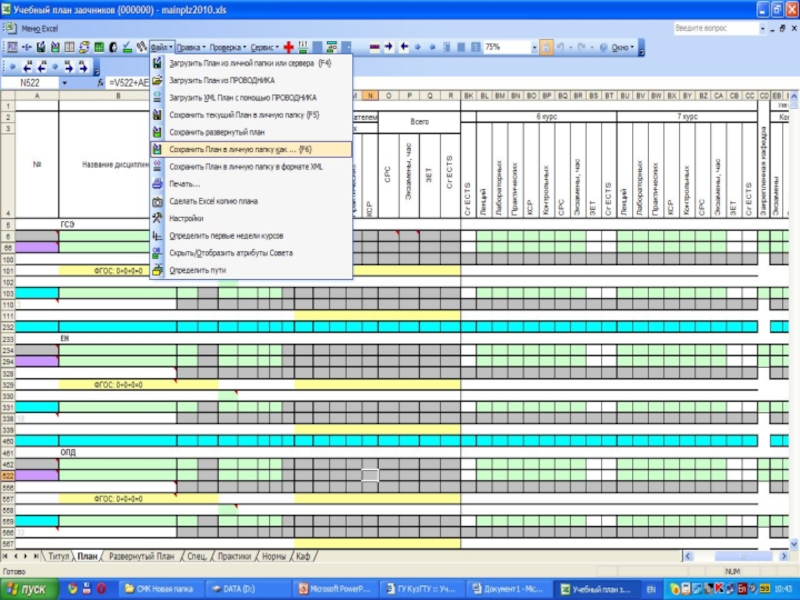Switch to the Развернутый План sheet tab

(141, 555)
